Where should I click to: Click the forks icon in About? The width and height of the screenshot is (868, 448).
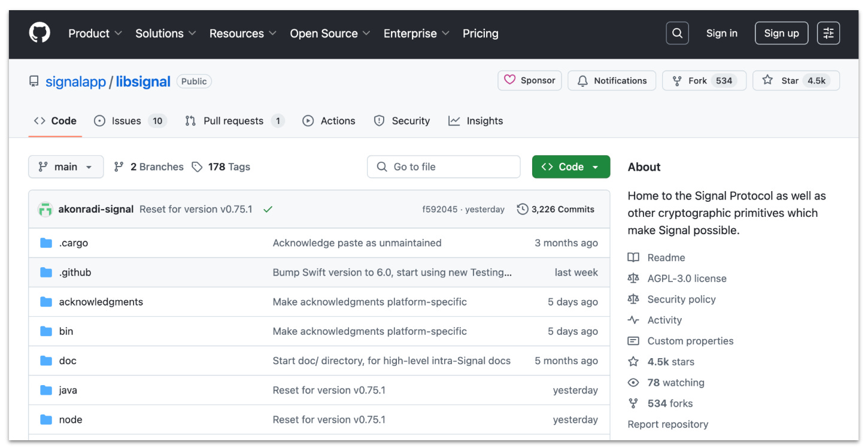click(x=633, y=403)
